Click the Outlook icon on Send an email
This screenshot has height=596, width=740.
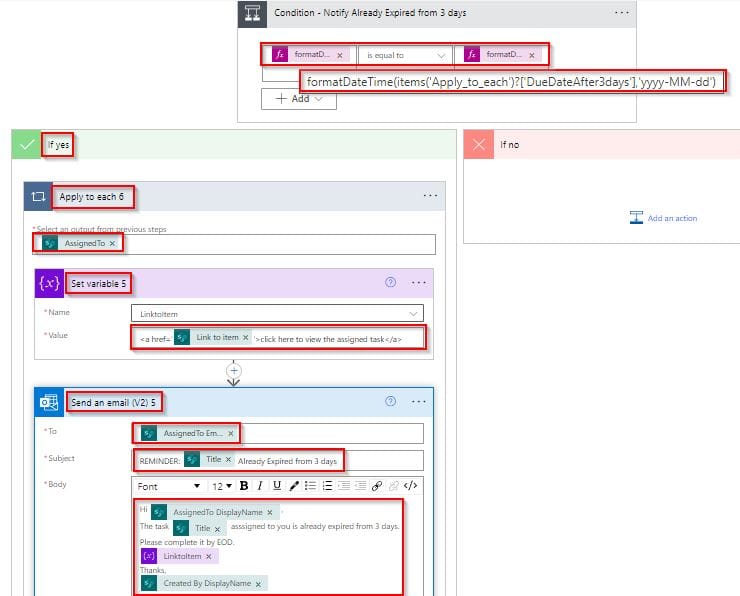pyautogui.click(x=49, y=403)
